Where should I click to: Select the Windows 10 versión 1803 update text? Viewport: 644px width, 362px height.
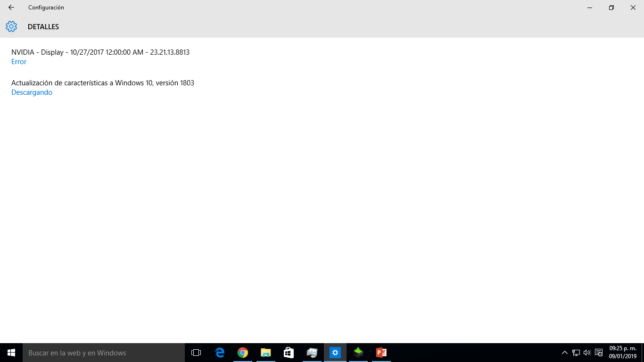[x=103, y=83]
